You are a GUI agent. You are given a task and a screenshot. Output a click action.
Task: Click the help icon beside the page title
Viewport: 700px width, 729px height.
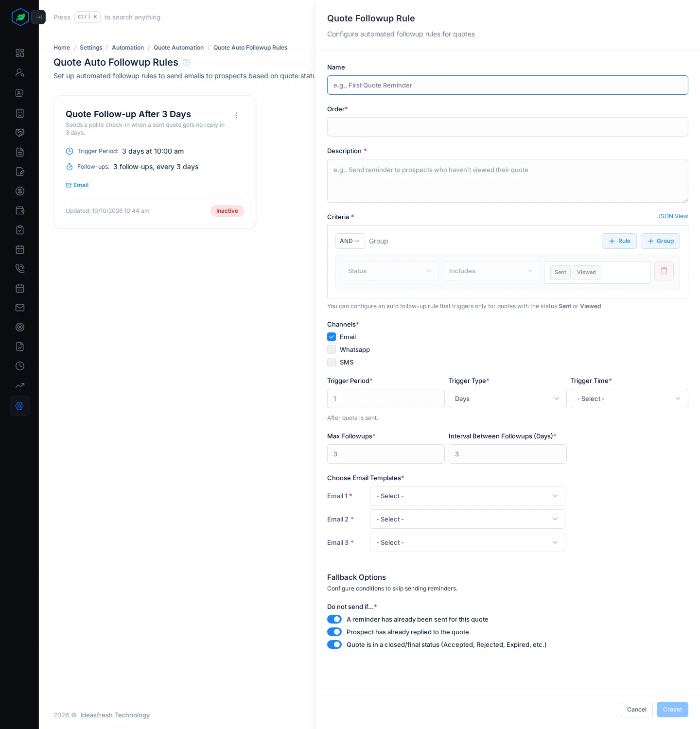click(186, 62)
